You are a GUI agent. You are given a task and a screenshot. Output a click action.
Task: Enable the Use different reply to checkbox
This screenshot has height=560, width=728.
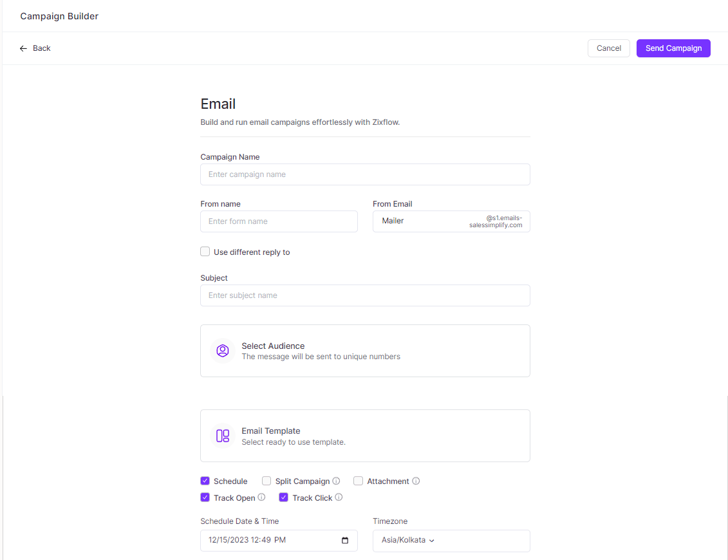click(x=205, y=251)
